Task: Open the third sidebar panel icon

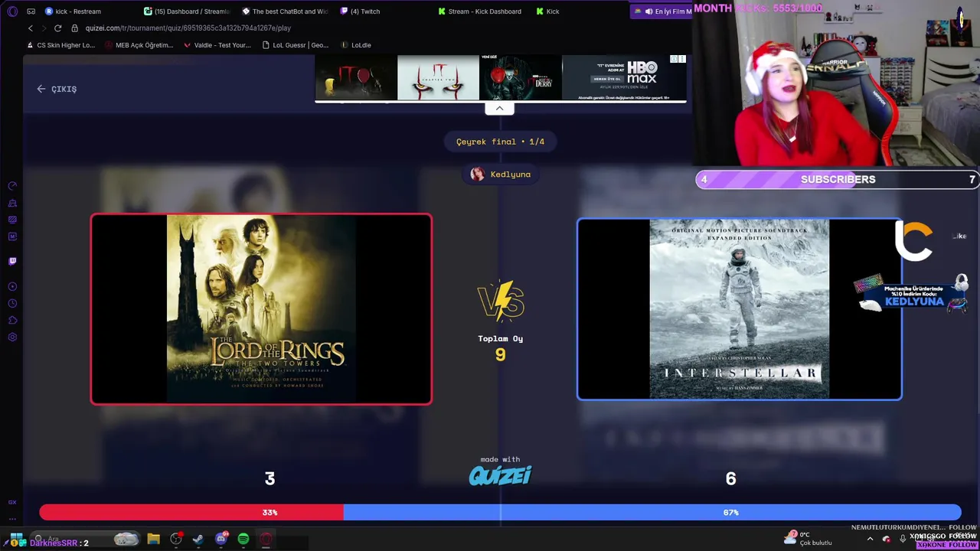Action: [12, 220]
